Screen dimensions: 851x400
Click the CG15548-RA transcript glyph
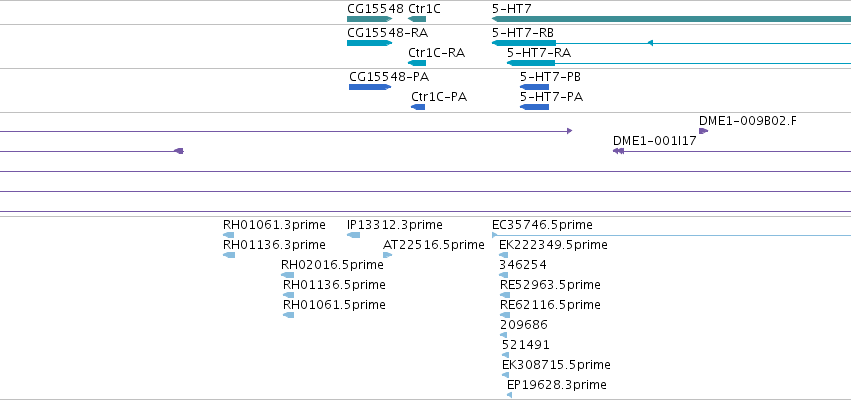click(369, 43)
